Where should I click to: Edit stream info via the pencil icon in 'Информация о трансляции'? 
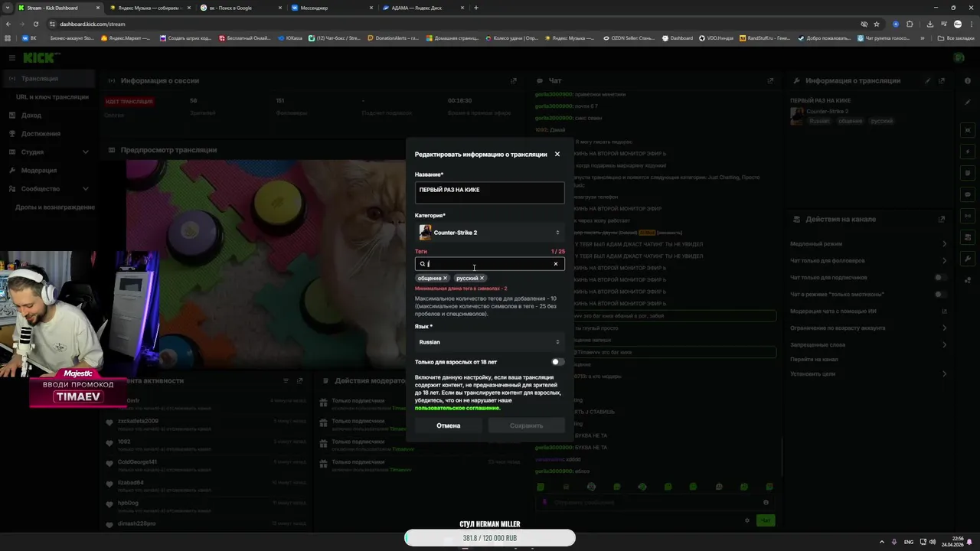click(928, 80)
